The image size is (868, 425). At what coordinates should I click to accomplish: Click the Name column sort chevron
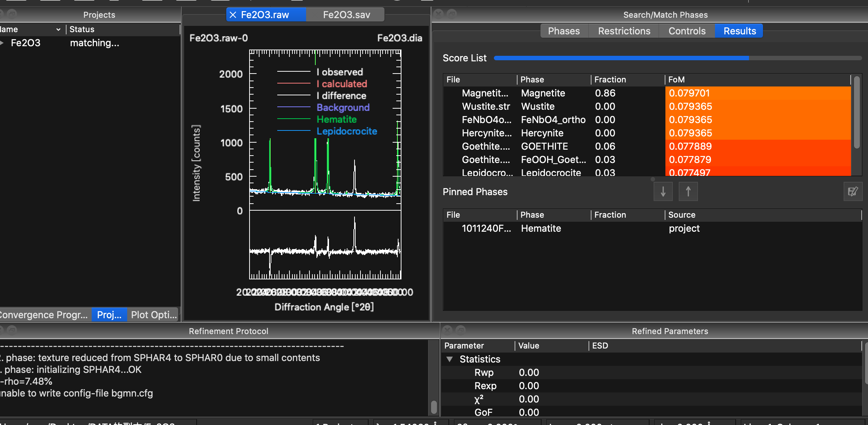[58, 29]
